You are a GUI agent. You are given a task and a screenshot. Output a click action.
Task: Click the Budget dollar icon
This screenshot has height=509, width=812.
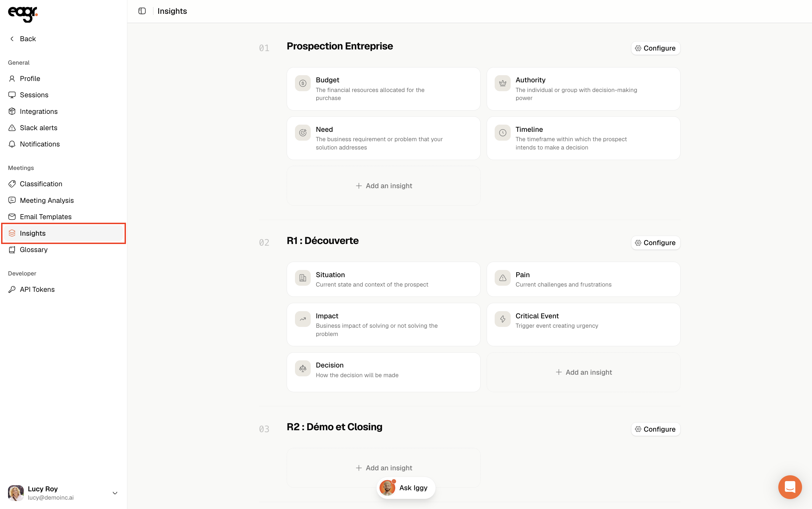point(303,83)
